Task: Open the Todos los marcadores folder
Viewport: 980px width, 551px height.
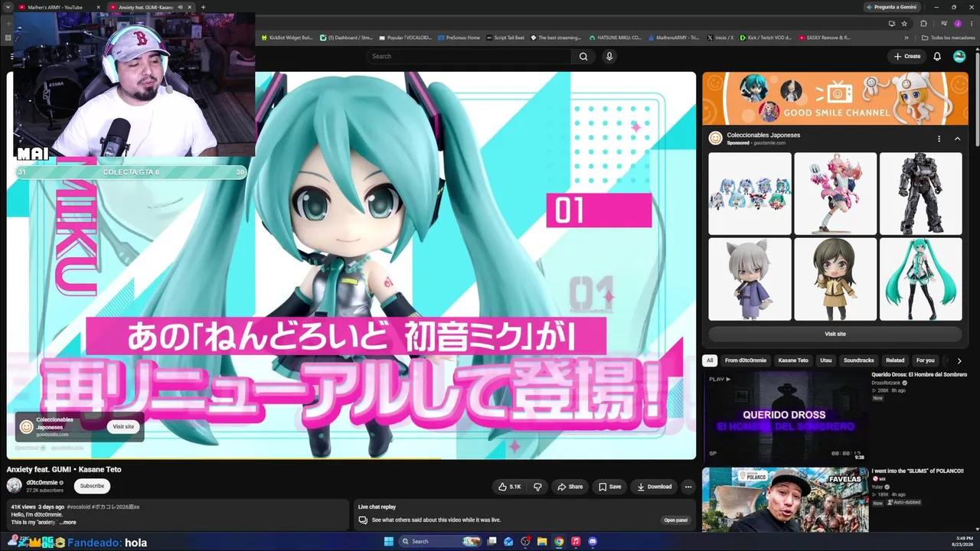Action: click(948, 37)
